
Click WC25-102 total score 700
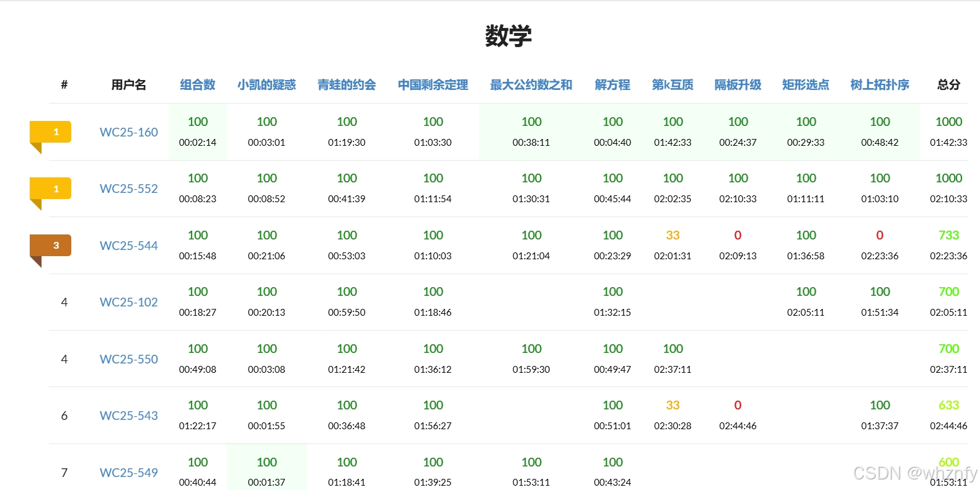[948, 292]
